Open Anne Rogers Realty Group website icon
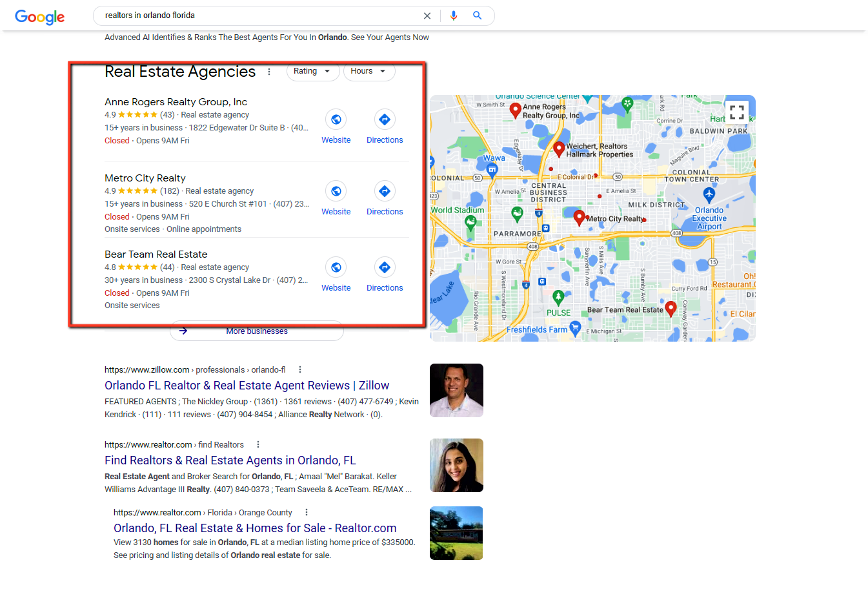 pyautogui.click(x=336, y=119)
